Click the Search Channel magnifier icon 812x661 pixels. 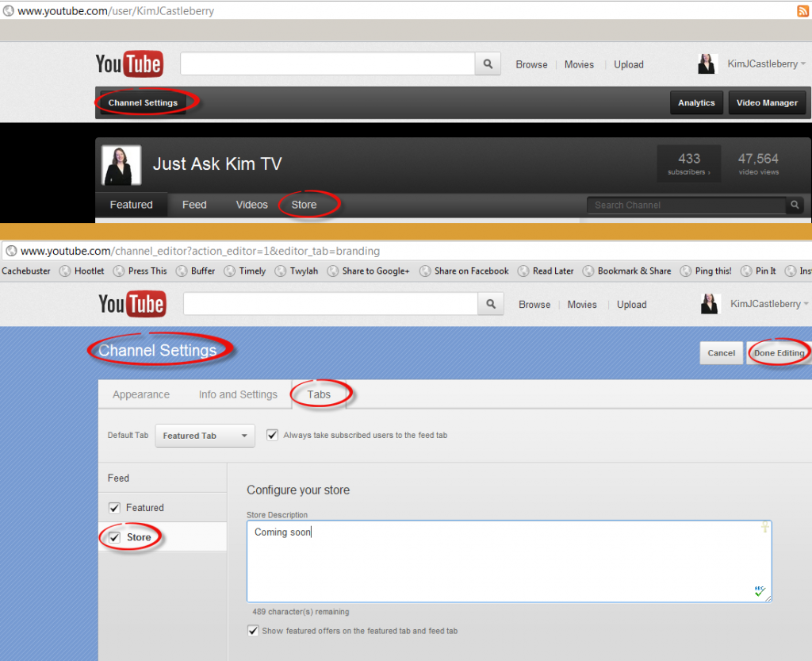tap(795, 205)
